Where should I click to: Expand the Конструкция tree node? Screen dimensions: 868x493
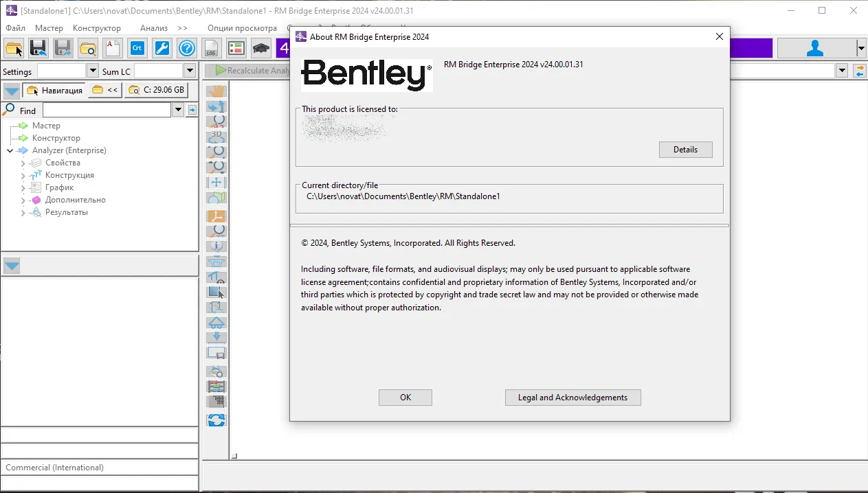click(23, 176)
